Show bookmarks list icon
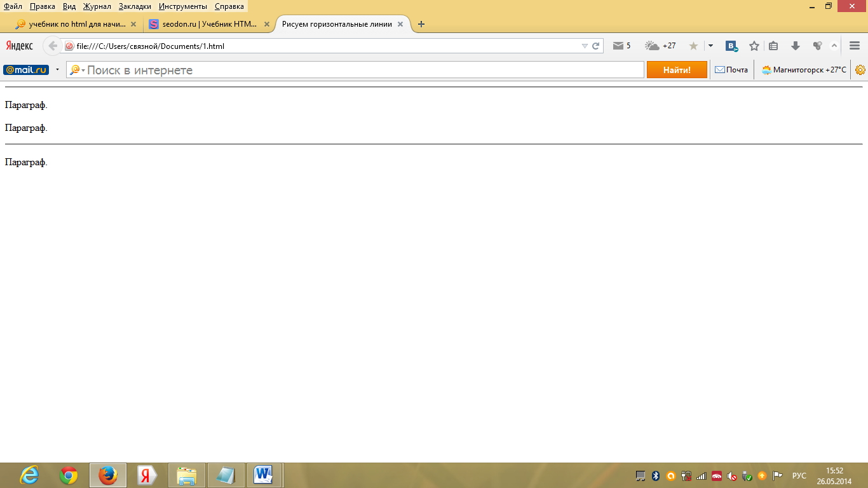This screenshot has width=868, height=488. click(773, 46)
